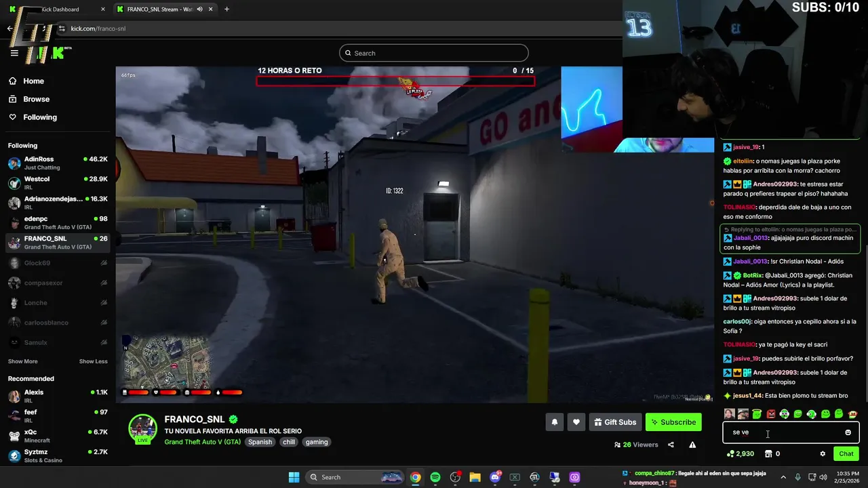The height and width of the screenshot is (488, 868).
Task: Click the report warning triangle icon
Action: [692, 445]
